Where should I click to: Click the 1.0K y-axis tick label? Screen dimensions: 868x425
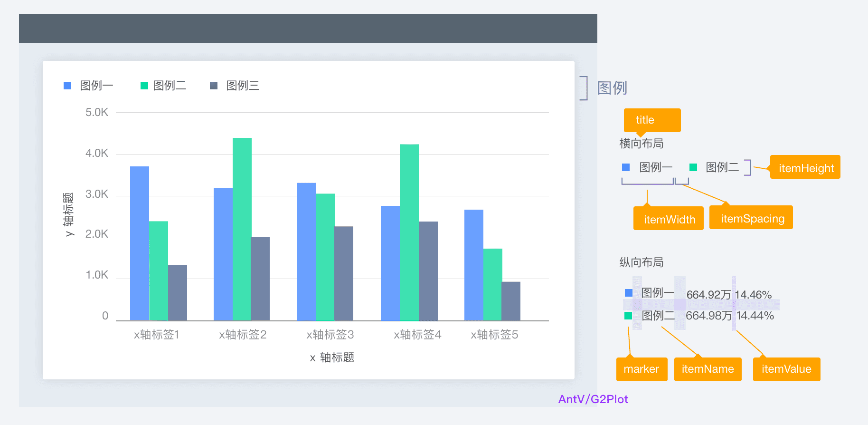[x=97, y=275]
